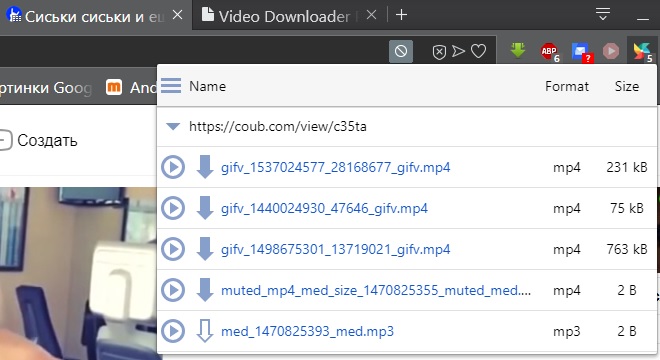Screen dimensions: 660x360
Task: Open the Adblock Plus extension icon
Action: point(549,51)
